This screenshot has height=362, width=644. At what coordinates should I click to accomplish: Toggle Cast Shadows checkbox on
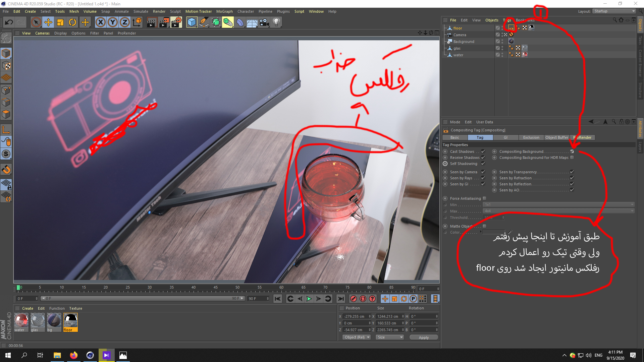point(483,151)
